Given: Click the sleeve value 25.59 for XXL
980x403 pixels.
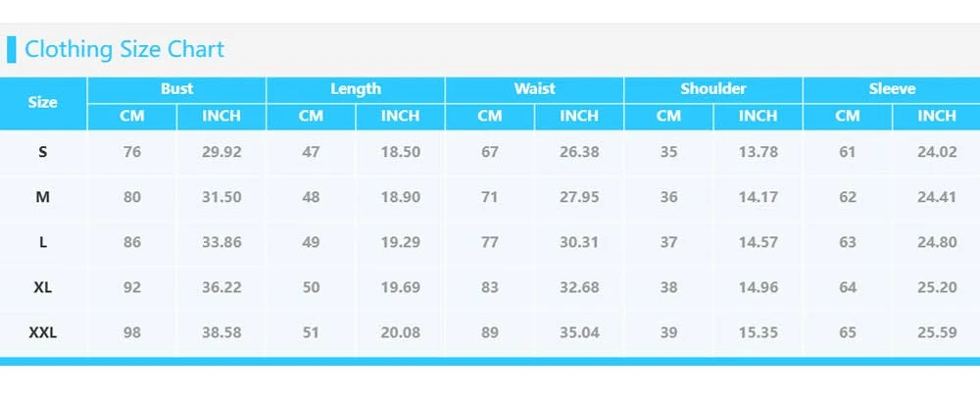Looking at the screenshot, I should pyautogui.click(x=937, y=332).
